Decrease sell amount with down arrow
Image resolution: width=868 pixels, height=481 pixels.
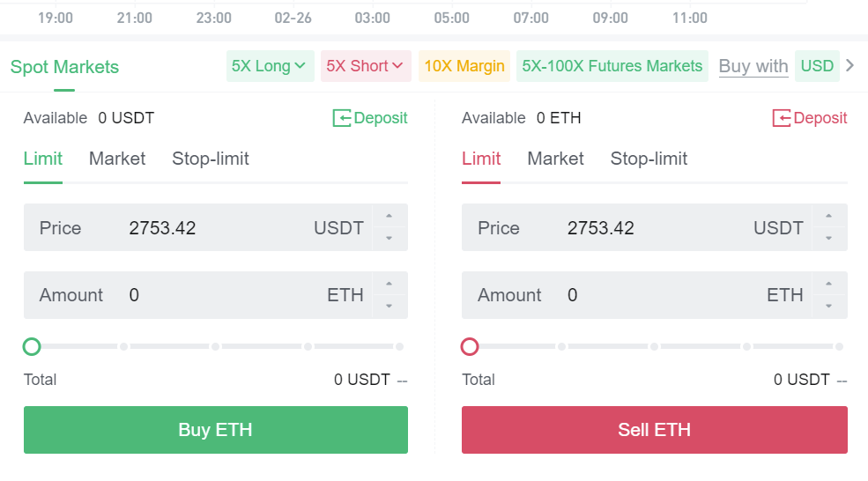(x=828, y=307)
